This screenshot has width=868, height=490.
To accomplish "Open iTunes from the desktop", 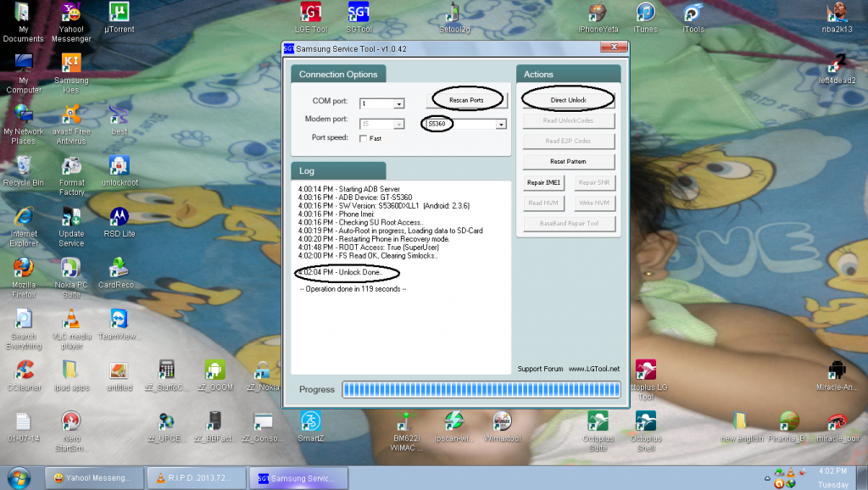I will [x=645, y=17].
